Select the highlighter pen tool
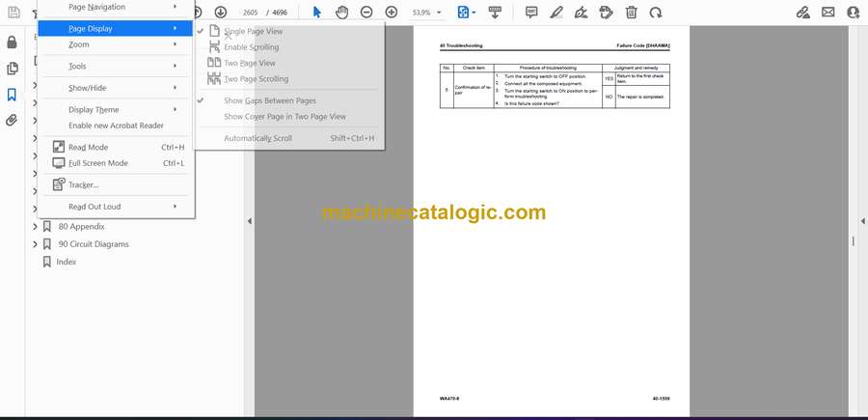Screen dimensions: 868x420 click(x=556, y=13)
